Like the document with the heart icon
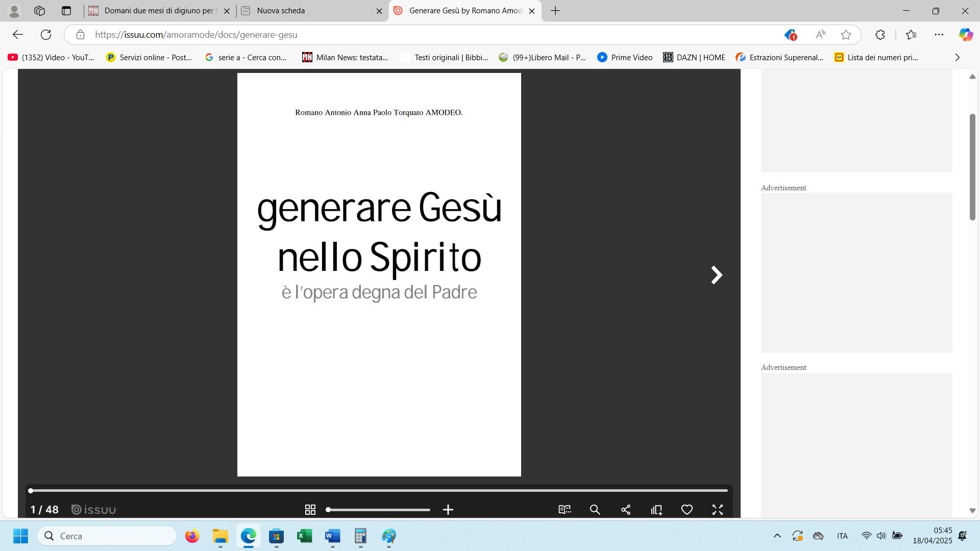The height and width of the screenshot is (551, 980). pyautogui.click(x=687, y=510)
